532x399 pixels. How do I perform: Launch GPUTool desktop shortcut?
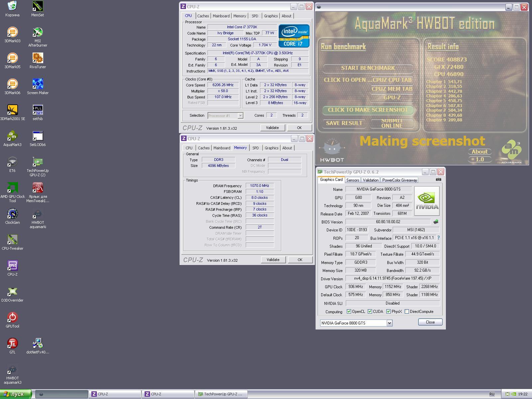point(12,320)
